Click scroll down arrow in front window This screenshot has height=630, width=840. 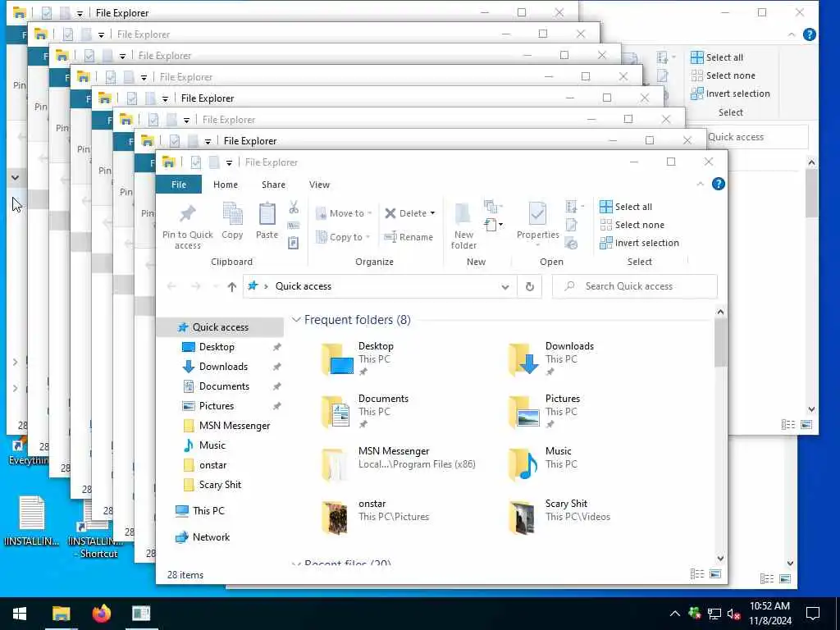[720, 558]
